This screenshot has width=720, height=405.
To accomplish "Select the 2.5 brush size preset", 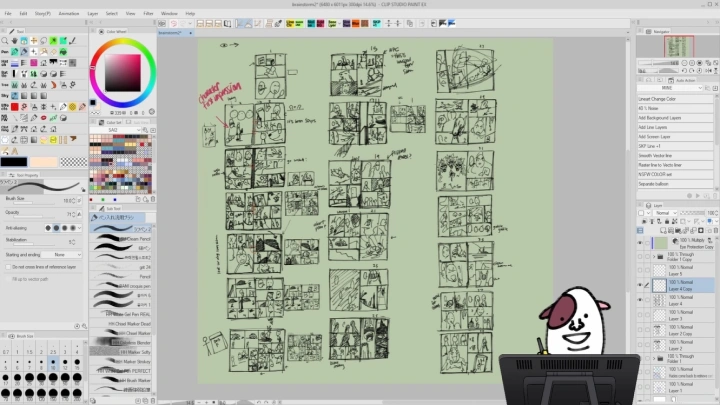I will pos(51,352).
